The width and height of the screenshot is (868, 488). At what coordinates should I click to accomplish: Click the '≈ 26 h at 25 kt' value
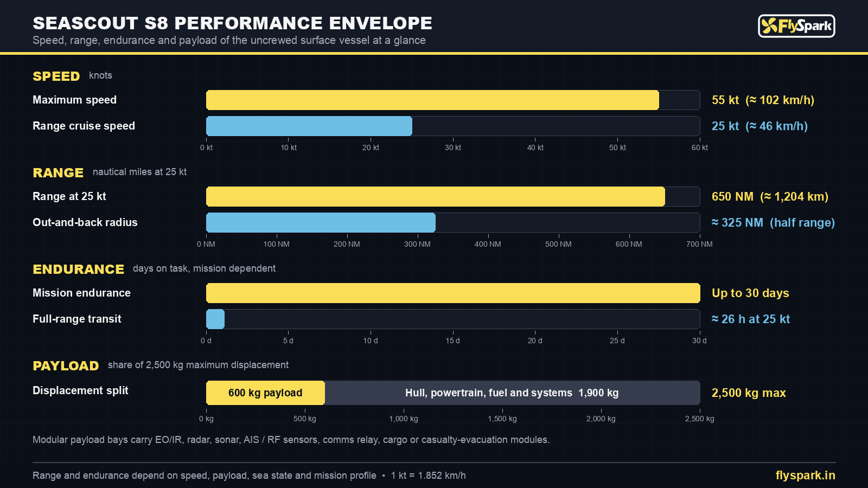pyautogui.click(x=751, y=319)
